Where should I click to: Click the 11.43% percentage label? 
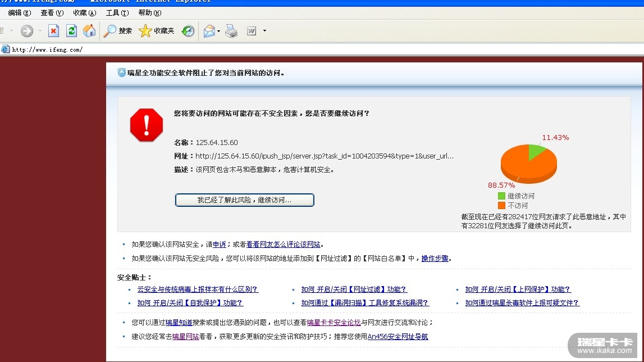click(x=555, y=137)
